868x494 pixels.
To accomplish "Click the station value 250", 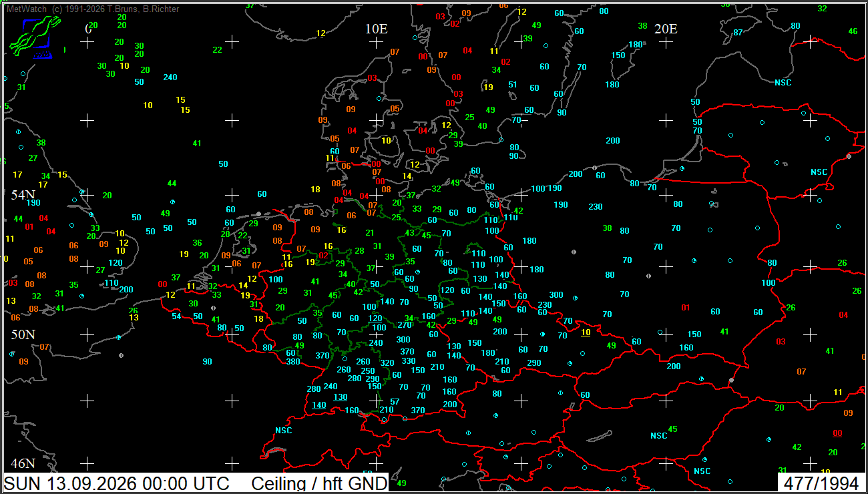I will (x=368, y=371).
